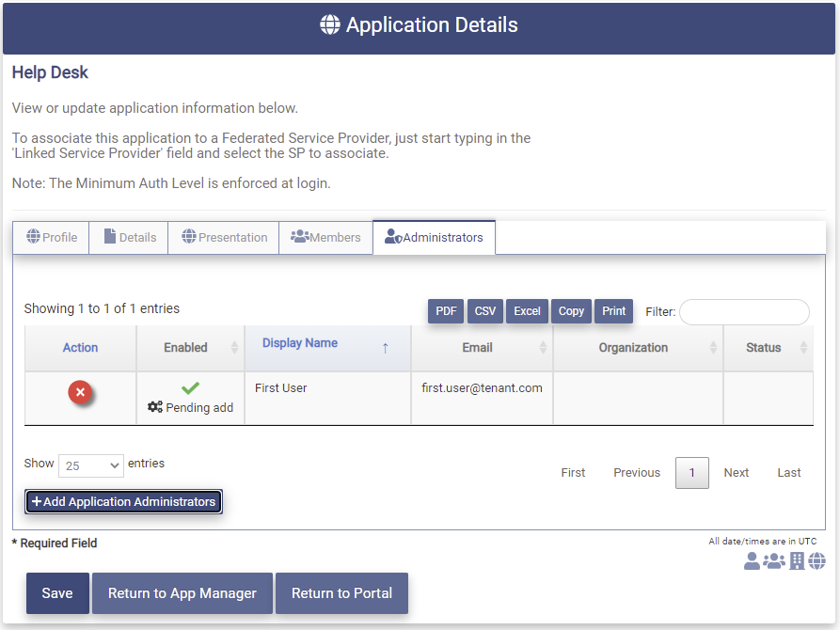Click Add Application Administrators button
The image size is (840, 630).
pos(124,502)
